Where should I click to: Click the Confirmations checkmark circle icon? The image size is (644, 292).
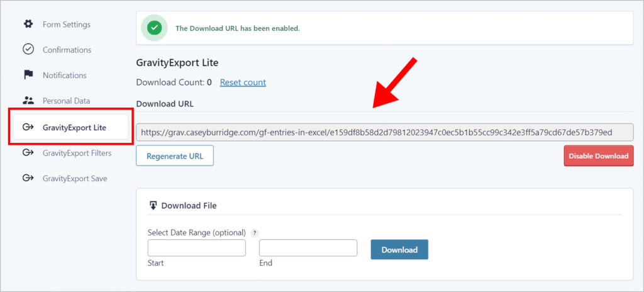click(x=28, y=50)
